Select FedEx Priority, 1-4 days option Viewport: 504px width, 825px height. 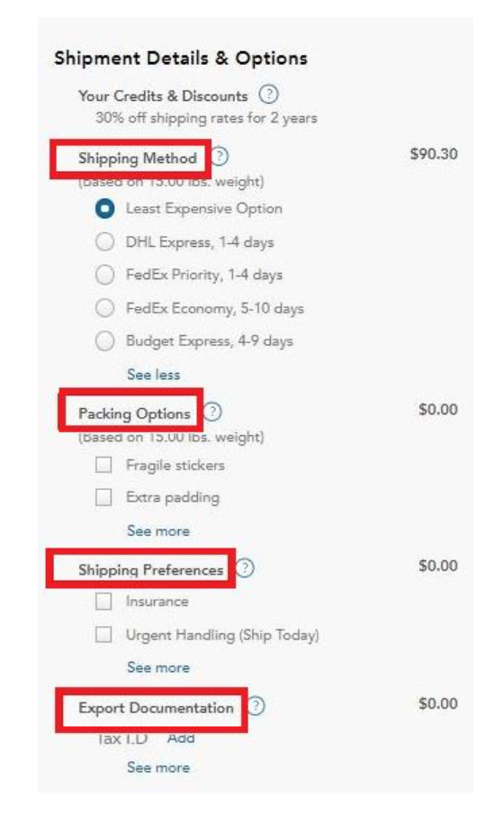[105, 275]
